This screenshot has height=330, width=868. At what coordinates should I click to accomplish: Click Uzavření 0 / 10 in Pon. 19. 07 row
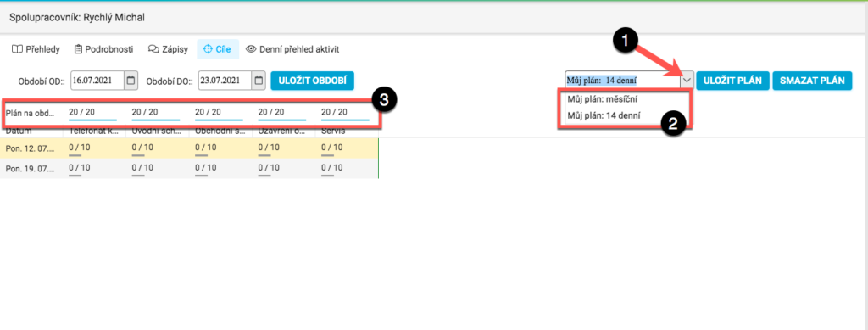click(269, 168)
